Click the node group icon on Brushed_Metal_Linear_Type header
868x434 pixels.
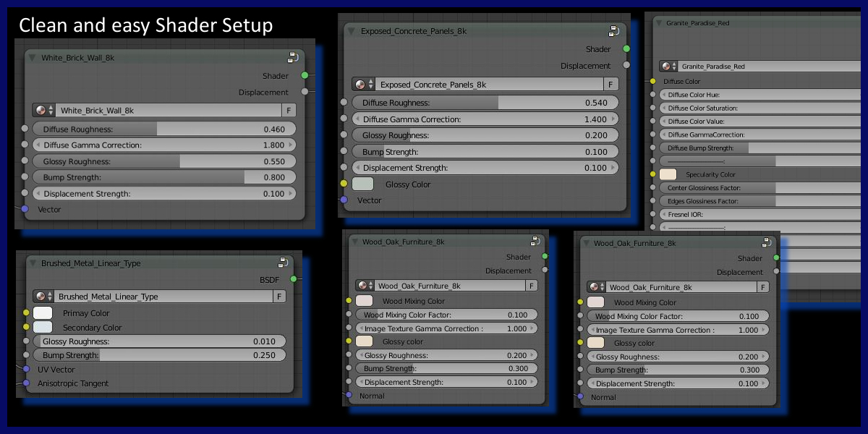[x=283, y=263]
